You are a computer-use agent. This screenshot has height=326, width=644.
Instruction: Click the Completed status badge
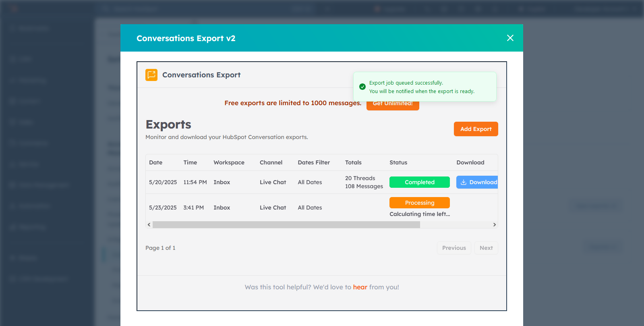420,182
